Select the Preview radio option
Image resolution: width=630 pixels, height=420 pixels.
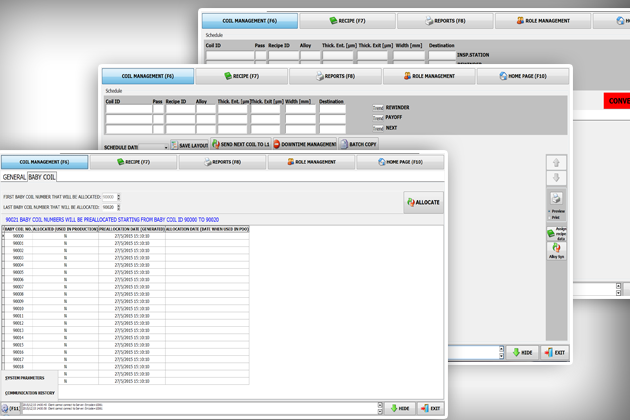pos(549,212)
